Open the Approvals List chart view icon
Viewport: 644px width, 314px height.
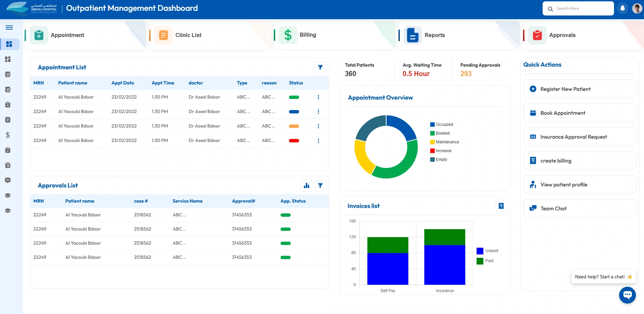(306, 185)
